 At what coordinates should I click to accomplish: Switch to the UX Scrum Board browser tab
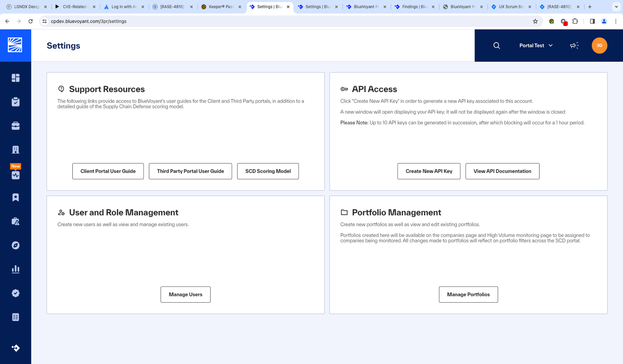click(511, 7)
